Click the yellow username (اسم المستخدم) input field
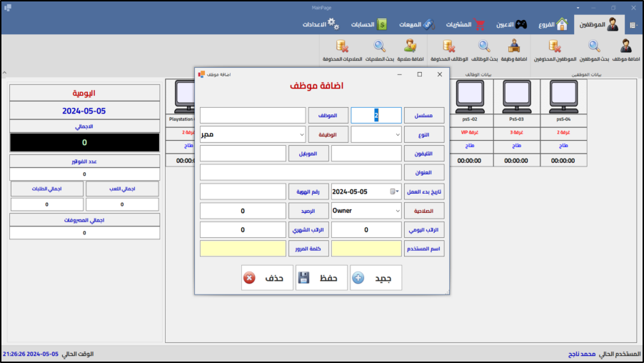644x363 pixels. point(366,249)
